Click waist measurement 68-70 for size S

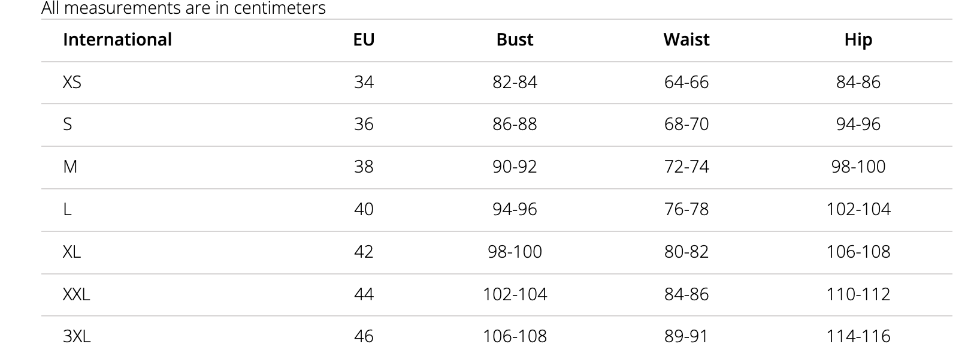tap(686, 124)
